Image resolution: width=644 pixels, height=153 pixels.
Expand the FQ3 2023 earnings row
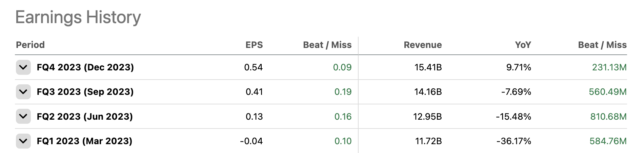[23, 92]
